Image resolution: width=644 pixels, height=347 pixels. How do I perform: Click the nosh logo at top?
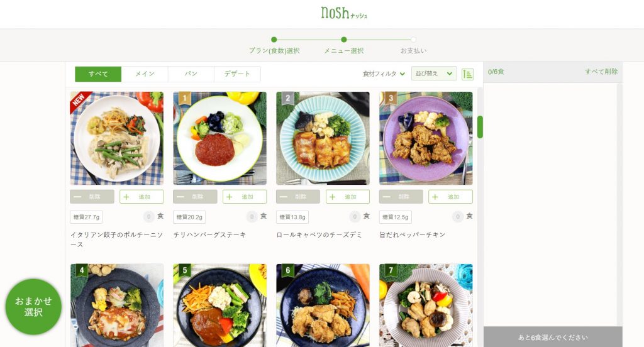click(344, 13)
